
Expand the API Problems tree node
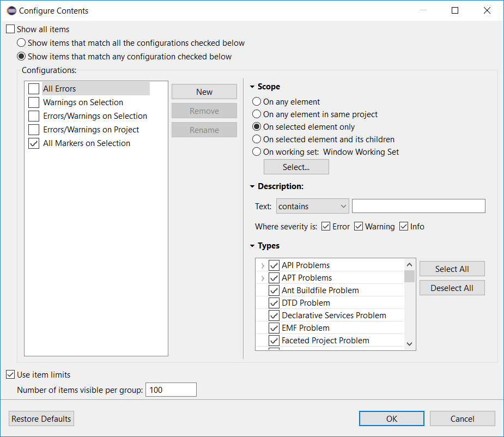point(263,266)
